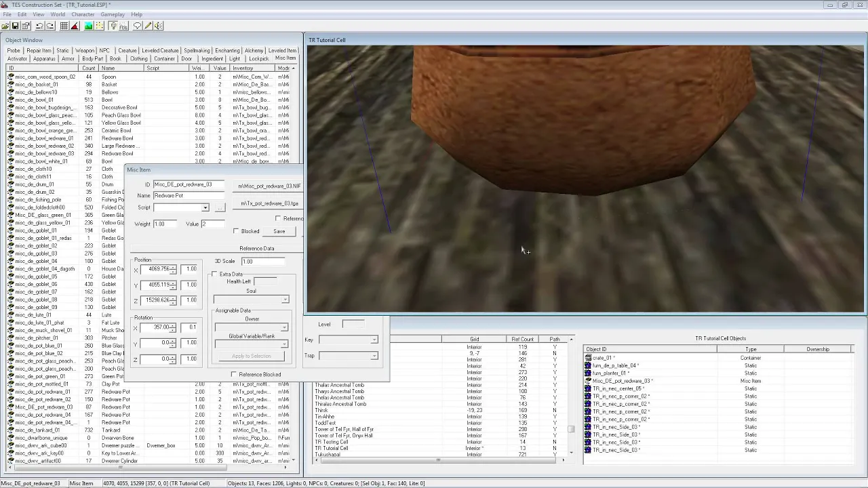
Task: Click the Weight input field
Action: 165,224
